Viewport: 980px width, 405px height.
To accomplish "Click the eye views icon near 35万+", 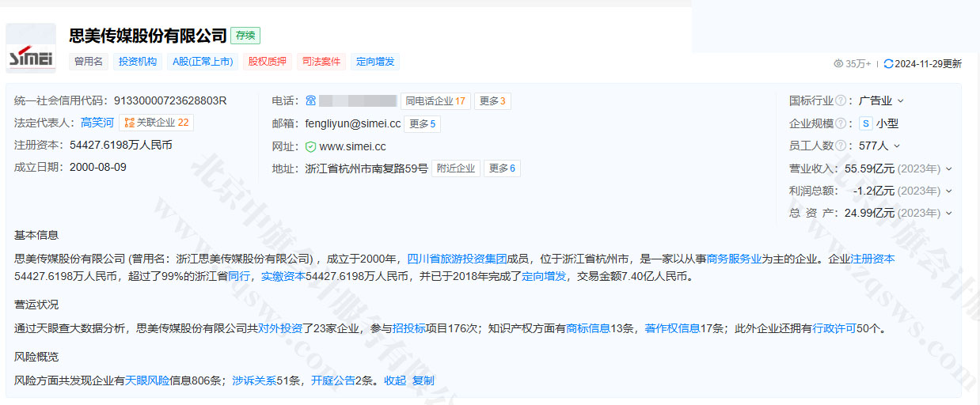I will pyautogui.click(x=838, y=64).
